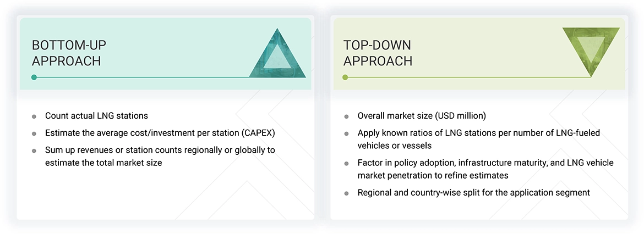Select the 'BOTTOM-UP APPROACH' heading
644x234 pixels.
coord(67,53)
